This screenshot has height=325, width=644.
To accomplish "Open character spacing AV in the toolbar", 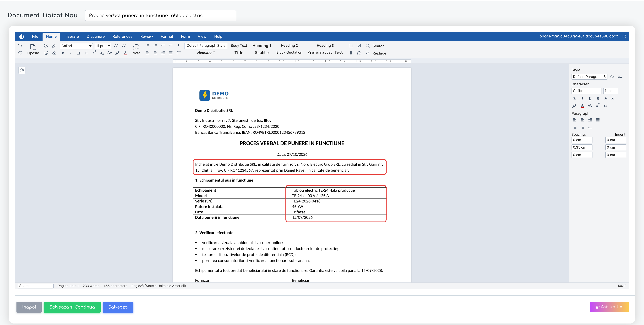I will click(x=109, y=53).
